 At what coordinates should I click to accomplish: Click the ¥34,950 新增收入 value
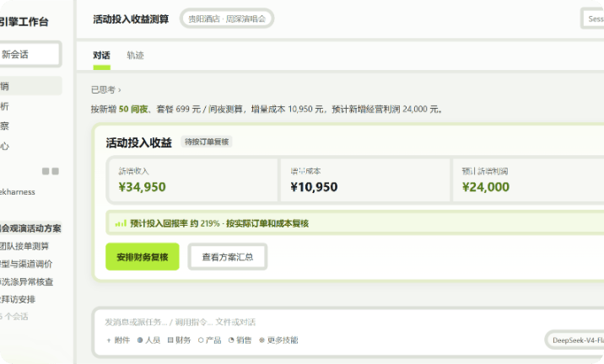tap(142, 187)
